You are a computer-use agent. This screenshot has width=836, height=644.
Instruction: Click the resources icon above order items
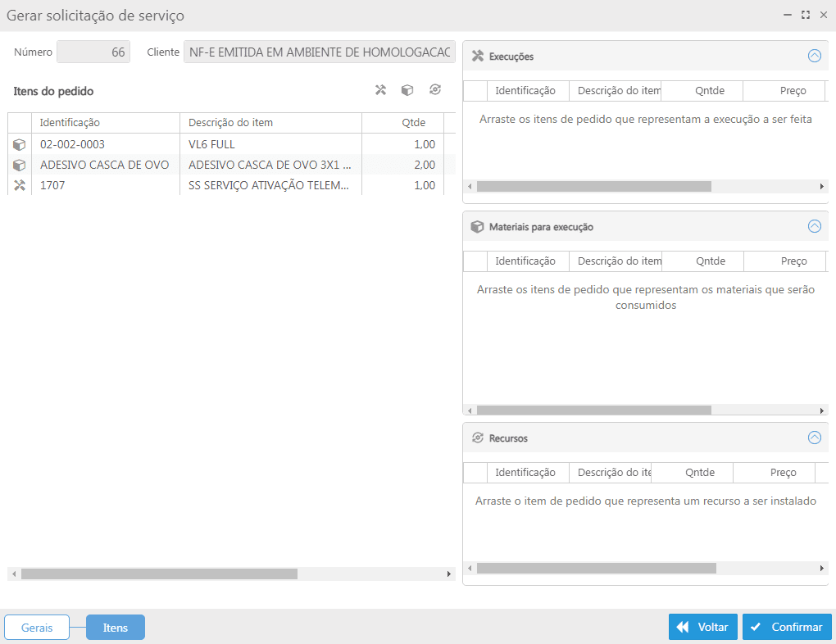coord(435,90)
